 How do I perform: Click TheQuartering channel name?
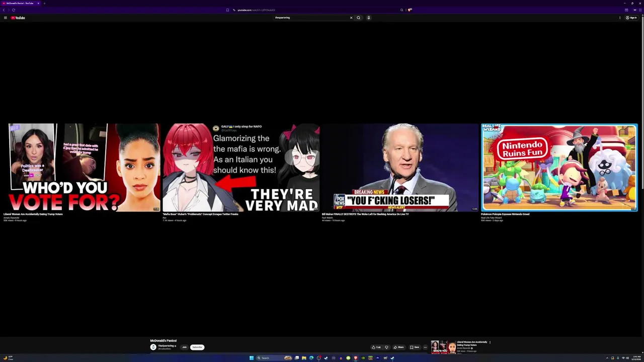[167, 346]
